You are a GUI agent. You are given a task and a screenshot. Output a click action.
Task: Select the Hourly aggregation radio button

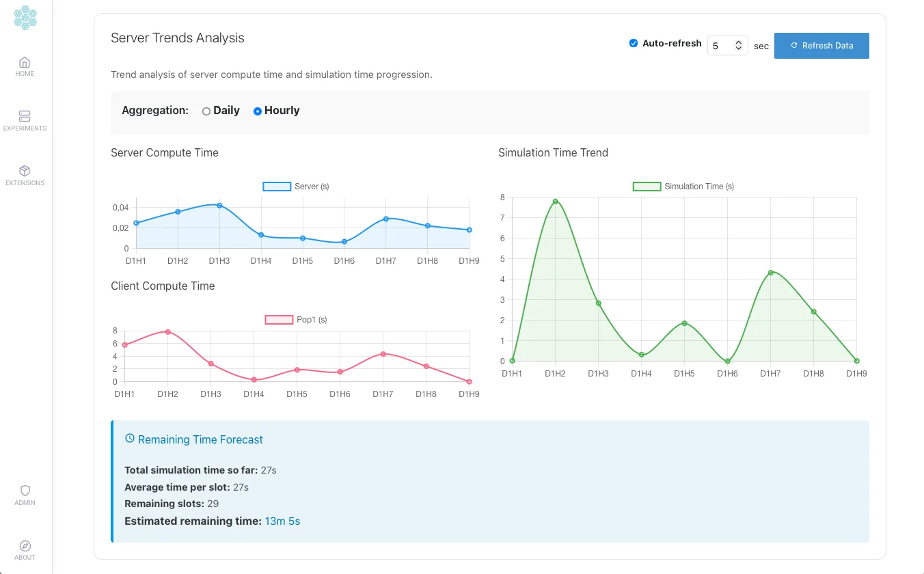click(258, 111)
